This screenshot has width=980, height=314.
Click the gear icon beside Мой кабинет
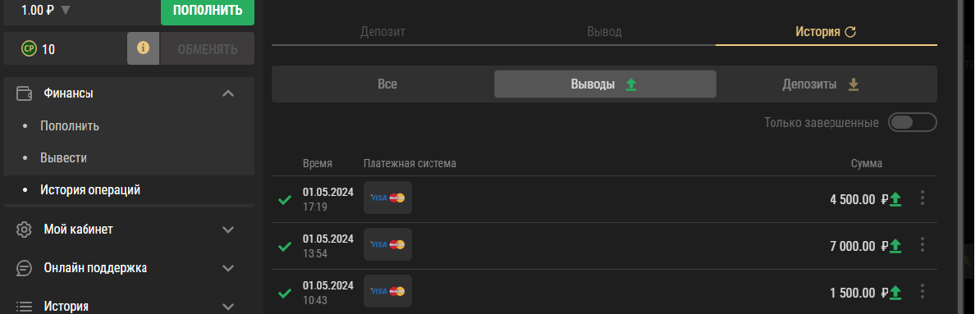pos(25,229)
